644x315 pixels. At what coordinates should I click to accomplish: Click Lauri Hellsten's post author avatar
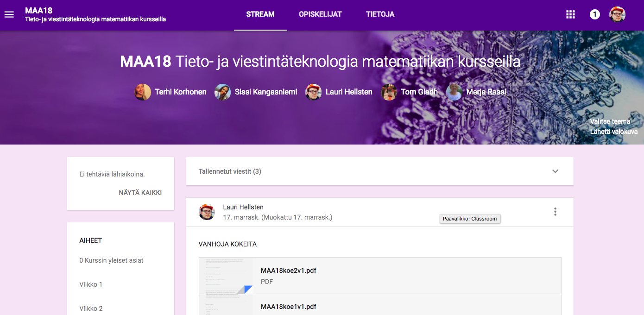click(207, 212)
